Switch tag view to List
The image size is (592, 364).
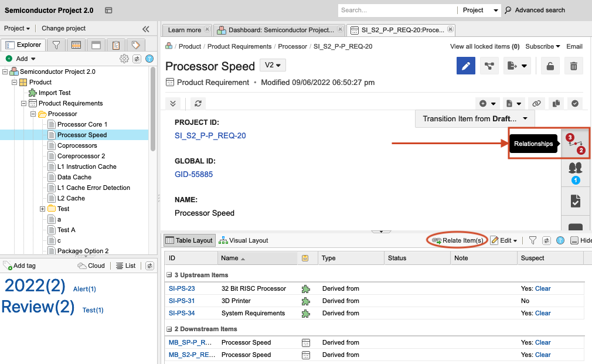click(126, 266)
